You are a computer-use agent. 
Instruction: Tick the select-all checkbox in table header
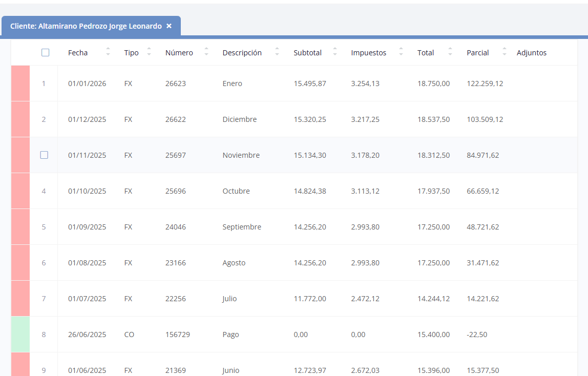click(x=46, y=53)
